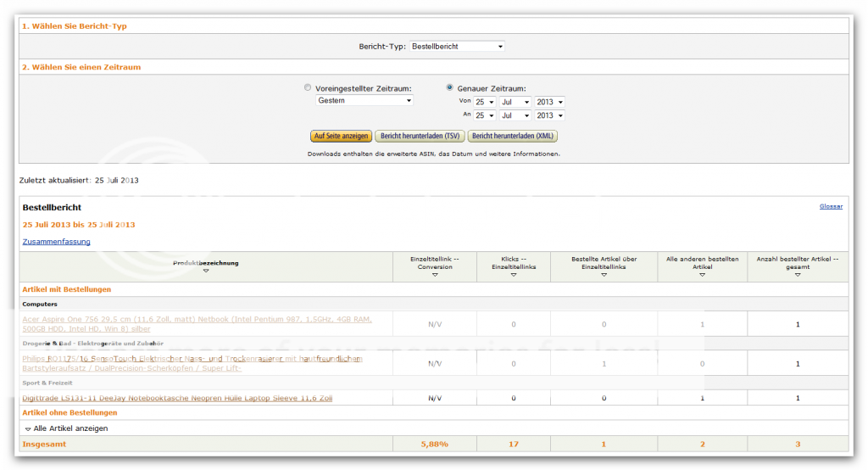This screenshot has height=470, width=868.
Task: Sort by Klicks Einzeltitellinks arrow
Action: tap(514, 275)
